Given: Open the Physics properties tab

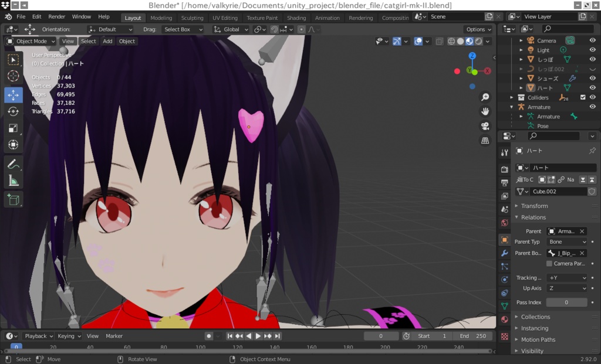Looking at the screenshot, I should click(x=504, y=280).
